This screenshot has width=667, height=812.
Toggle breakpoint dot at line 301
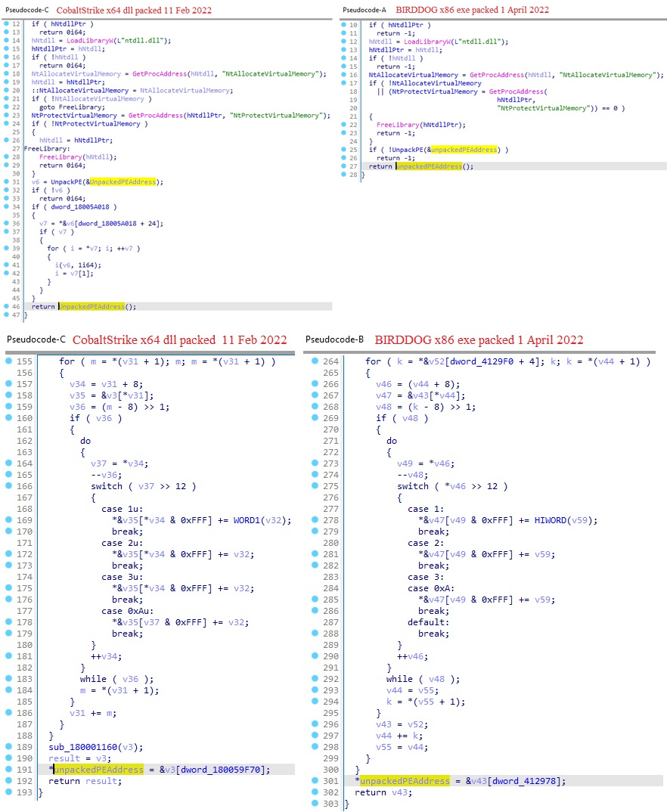(x=315, y=781)
